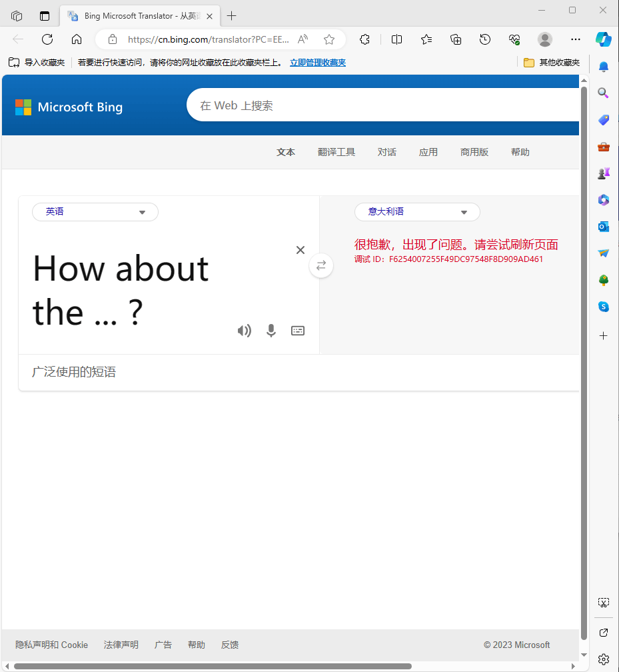Open a new tab with the plus button
The height and width of the screenshot is (672, 619).
231,16
